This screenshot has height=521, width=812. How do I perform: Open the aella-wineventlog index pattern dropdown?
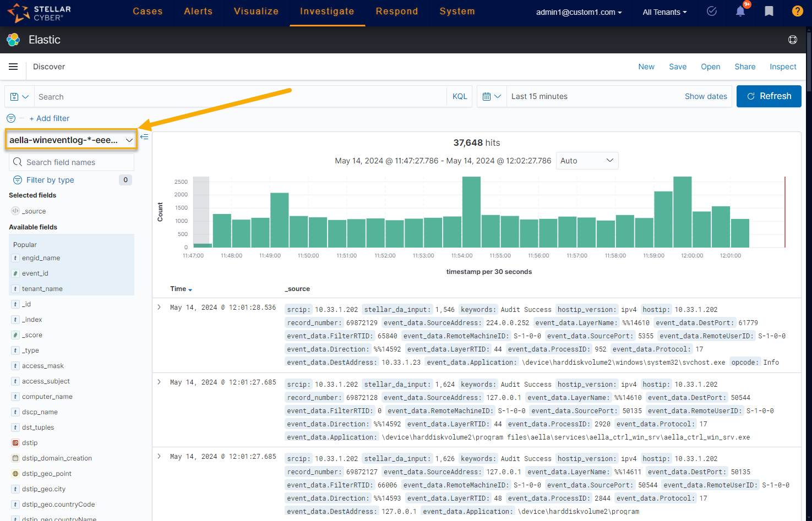(x=71, y=140)
